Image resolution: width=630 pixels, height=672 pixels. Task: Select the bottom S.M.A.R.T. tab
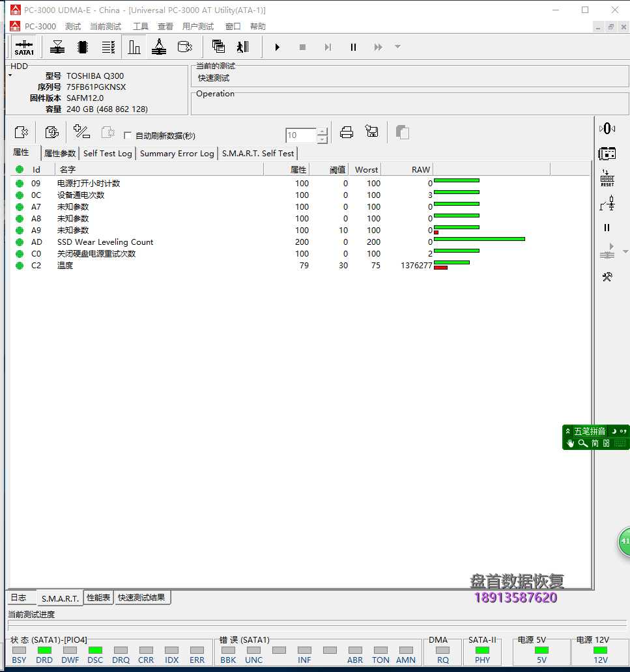point(60,598)
